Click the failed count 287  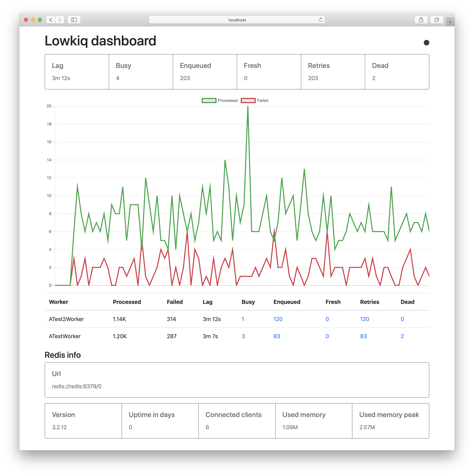coord(172,336)
